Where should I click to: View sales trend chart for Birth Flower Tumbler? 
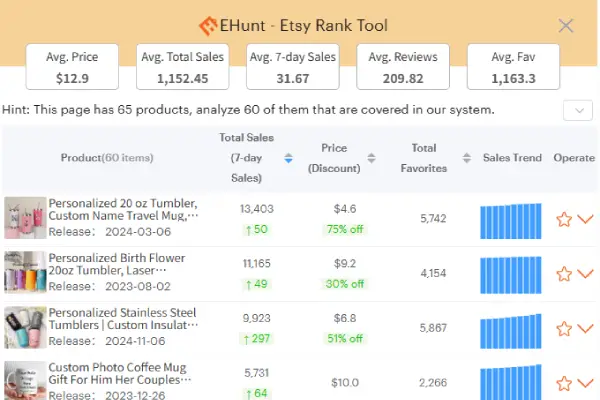(x=511, y=275)
